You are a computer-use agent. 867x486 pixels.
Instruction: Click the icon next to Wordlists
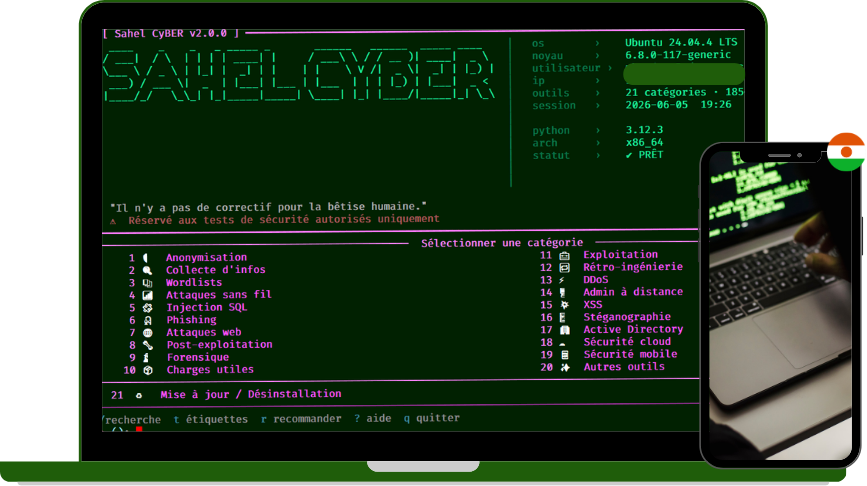point(147,283)
